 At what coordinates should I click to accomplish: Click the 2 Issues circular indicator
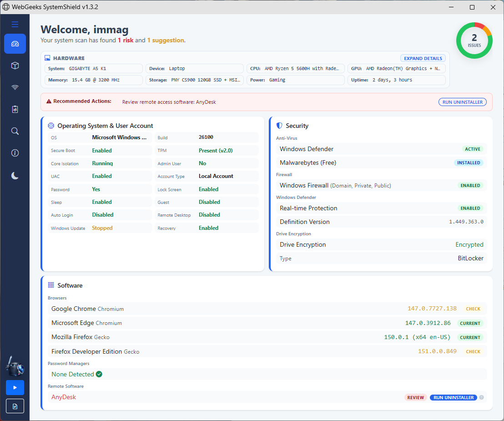click(x=474, y=41)
